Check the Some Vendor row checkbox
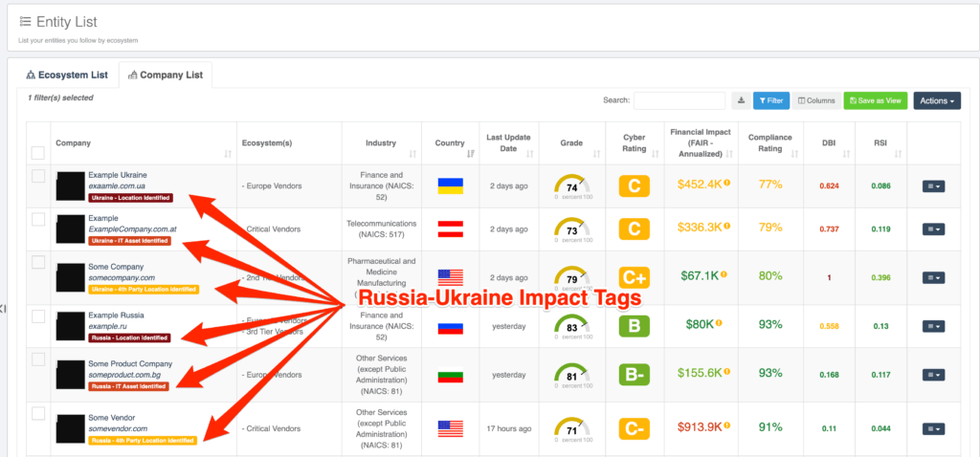Screen dimensions: 980x457 (x=38, y=413)
